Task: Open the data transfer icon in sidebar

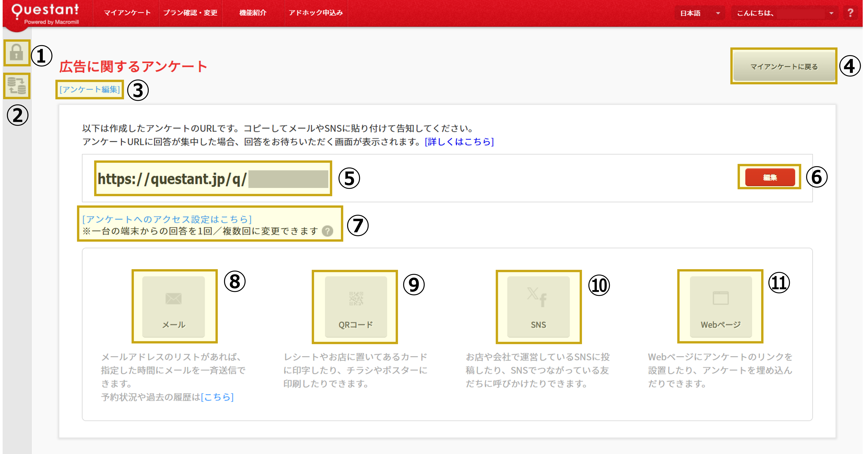Action: (x=17, y=86)
